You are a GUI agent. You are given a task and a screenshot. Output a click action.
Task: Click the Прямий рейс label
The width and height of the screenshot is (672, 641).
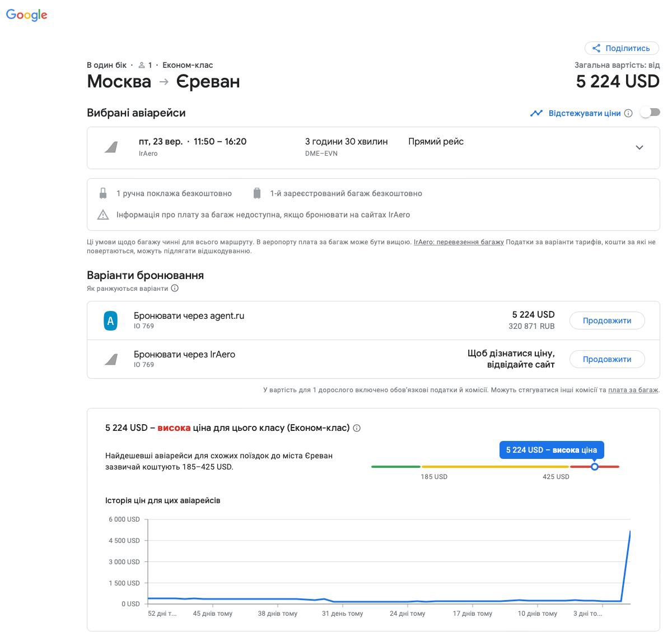pyautogui.click(x=436, y=142)
